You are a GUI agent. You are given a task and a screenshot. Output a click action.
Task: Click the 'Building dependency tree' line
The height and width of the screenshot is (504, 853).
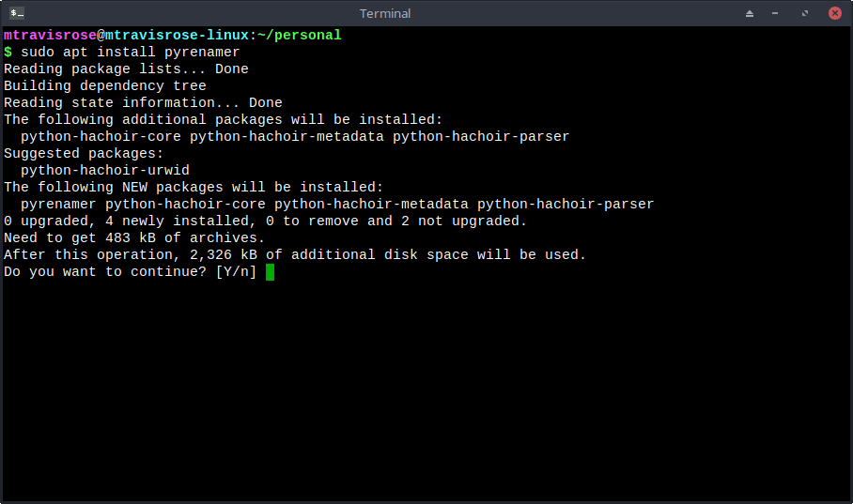105,86
